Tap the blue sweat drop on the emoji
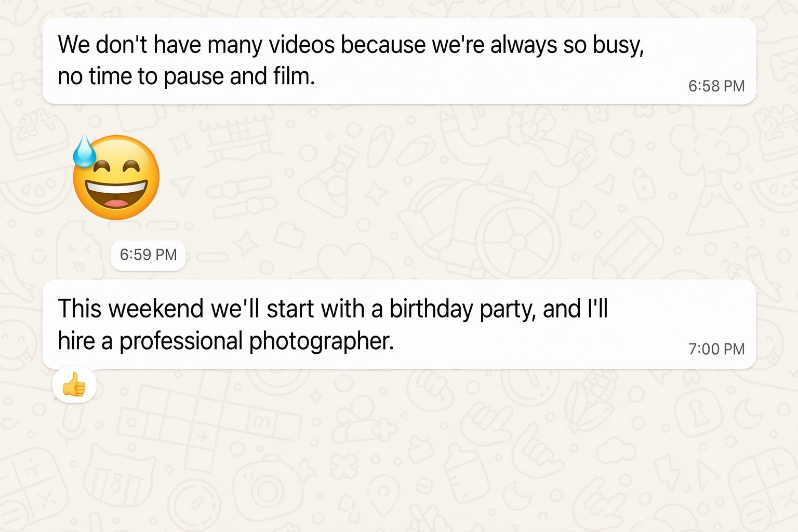This screenshot has height=532, width=798. 84,151
